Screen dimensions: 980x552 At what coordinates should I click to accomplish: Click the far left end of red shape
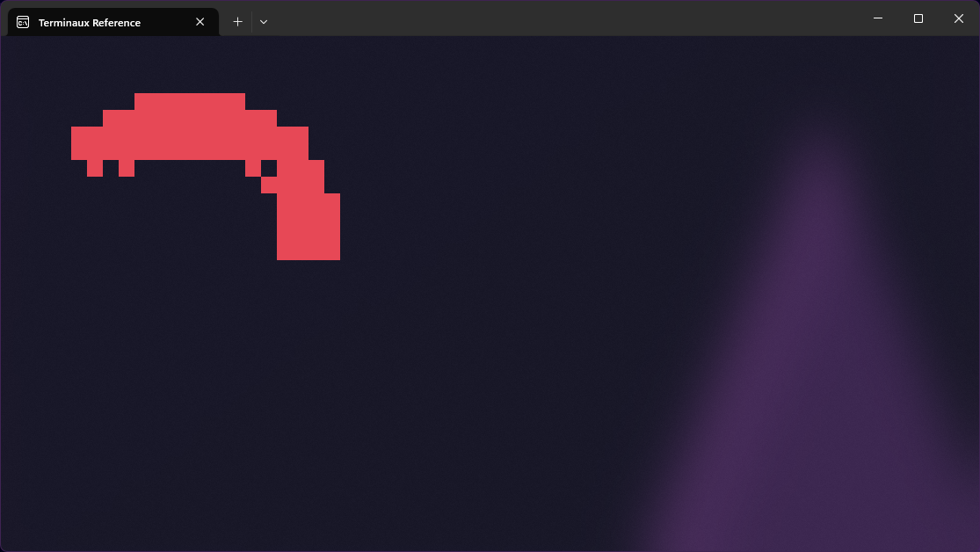[79, 142]
